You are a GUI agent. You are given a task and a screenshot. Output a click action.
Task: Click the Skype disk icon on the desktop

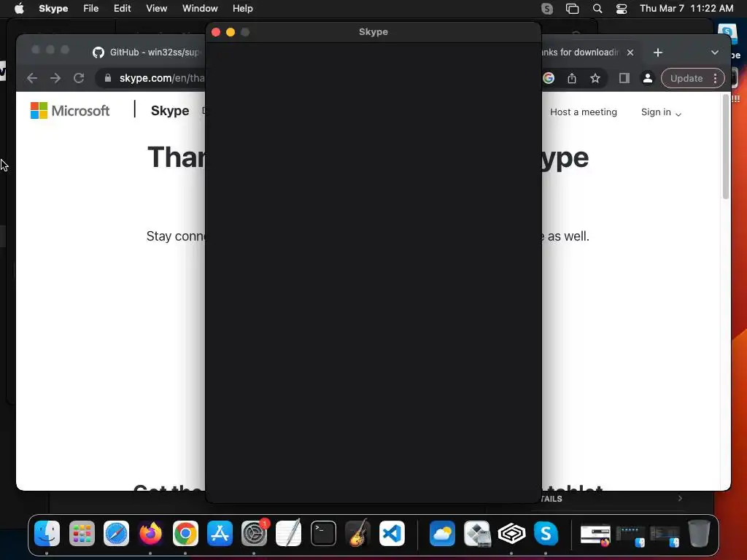pyautogui.click(x=728, y=34)
